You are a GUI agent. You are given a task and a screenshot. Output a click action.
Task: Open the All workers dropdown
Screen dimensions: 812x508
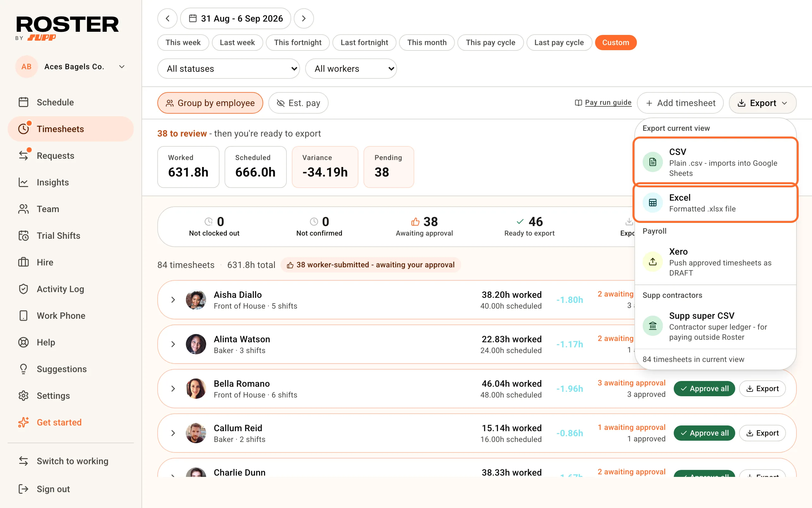[351, 69]
